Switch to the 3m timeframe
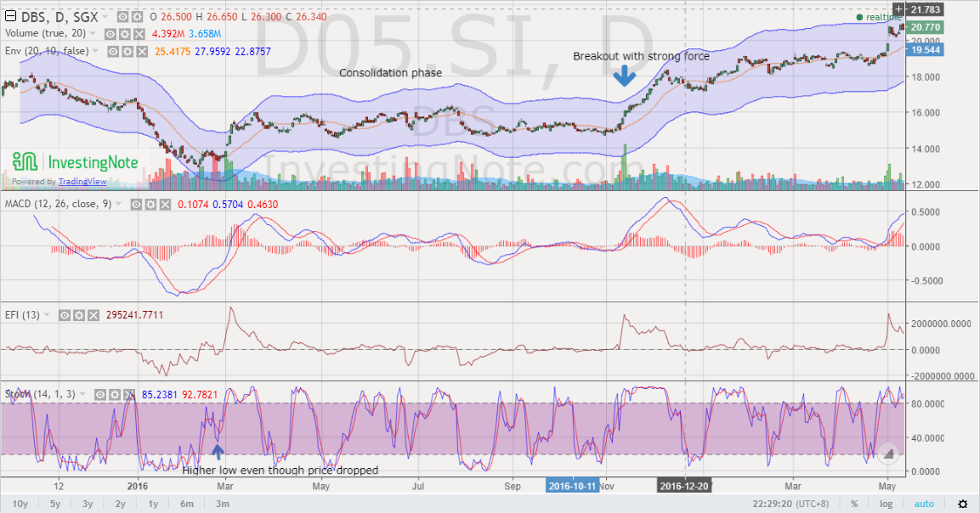This screenshot has height=513, width=980. coord(222,503)
